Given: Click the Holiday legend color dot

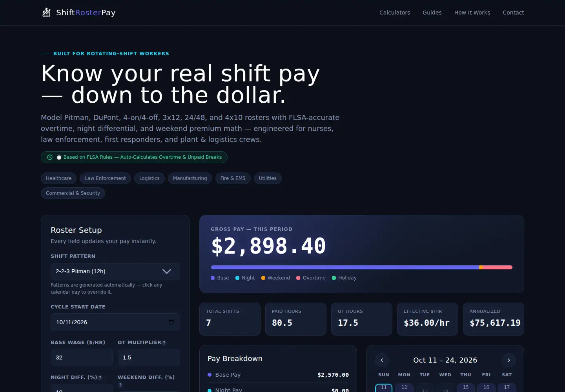Looking at the screenshot, I should pos(334,278).
